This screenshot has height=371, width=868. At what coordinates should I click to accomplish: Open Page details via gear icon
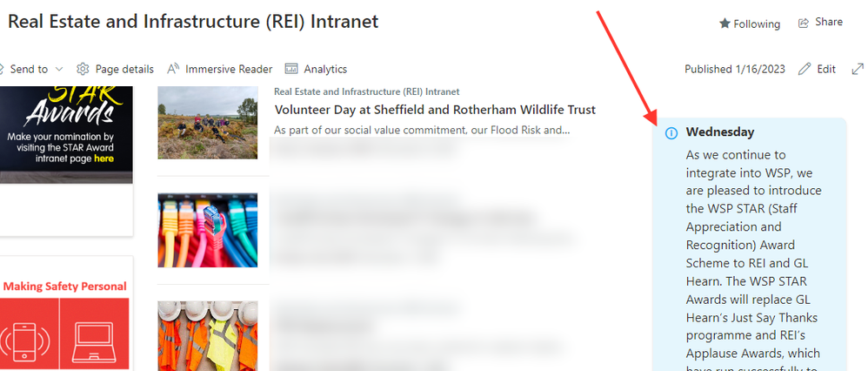pos(83,69)
